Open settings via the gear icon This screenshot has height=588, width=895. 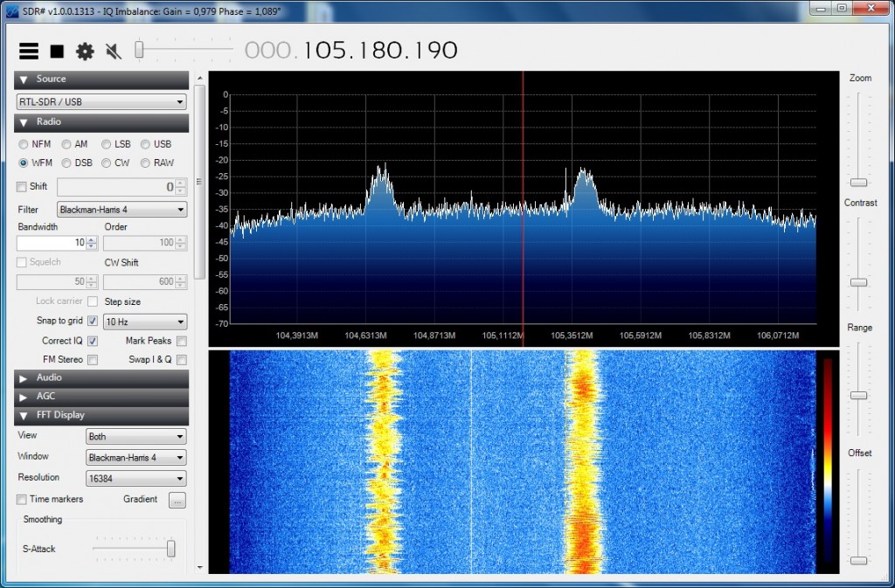pyautogui.click(x=85, y=52)
